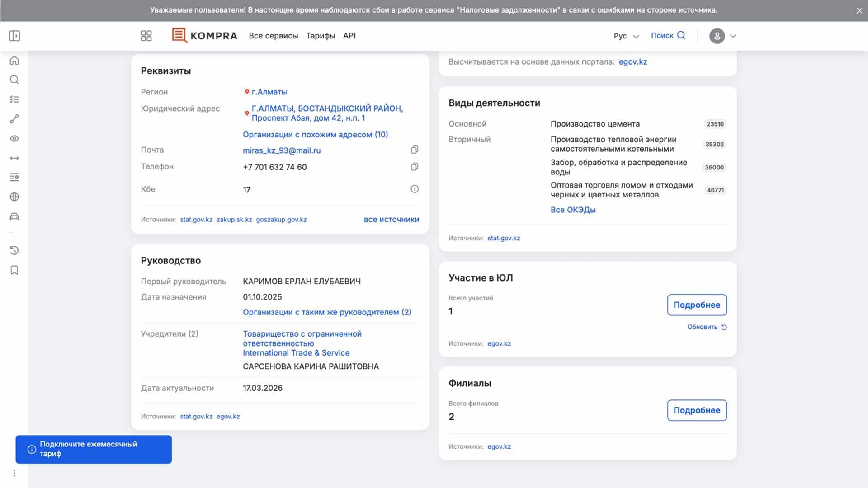Open the sidebar search magnifier icon

(x=14, y=80)
